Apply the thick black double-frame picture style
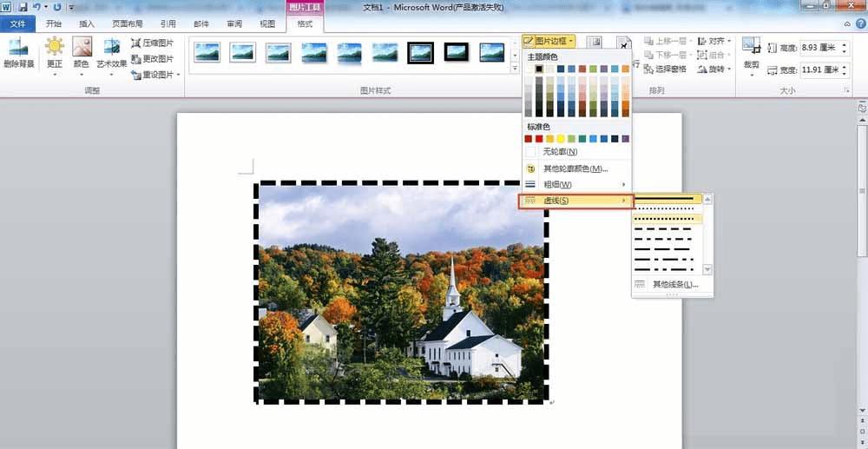Image resolution: width=868 pixels, height=449 pixels. pos(421,53)
